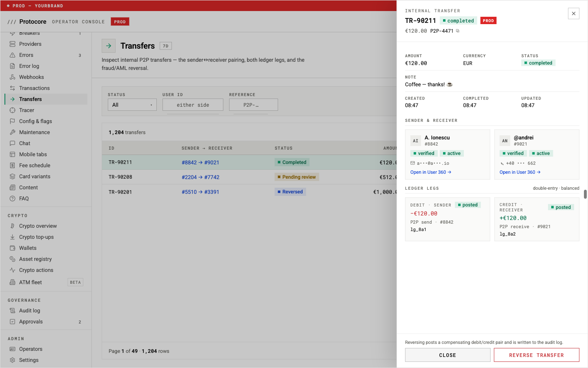This screenshot has width=588, height=368.
Task: Click the Errors warning icon in sidebar
Action: [x=12, y=55]
